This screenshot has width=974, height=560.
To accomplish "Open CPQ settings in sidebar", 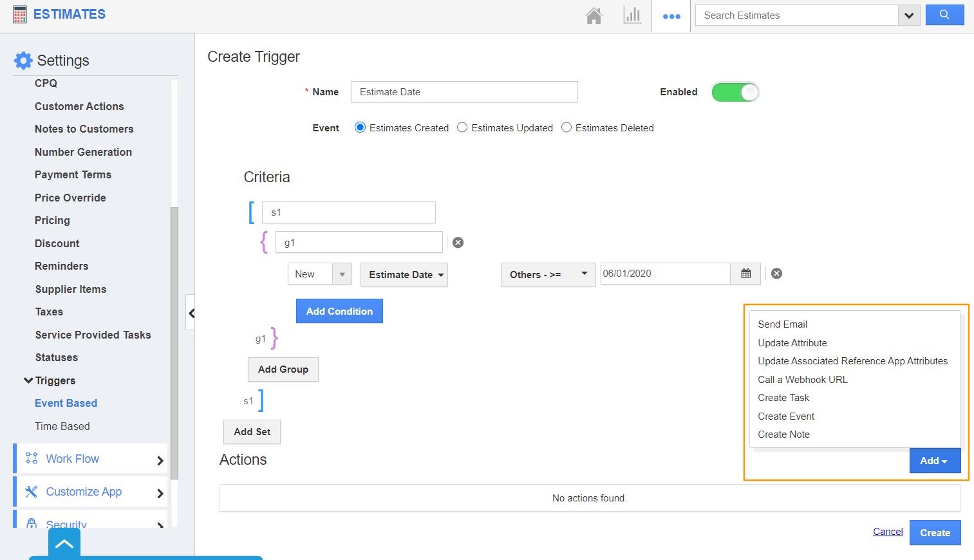I will [x=46, y=83].
